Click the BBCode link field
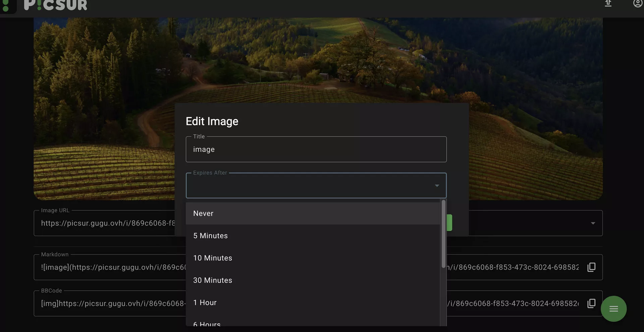 111,304
